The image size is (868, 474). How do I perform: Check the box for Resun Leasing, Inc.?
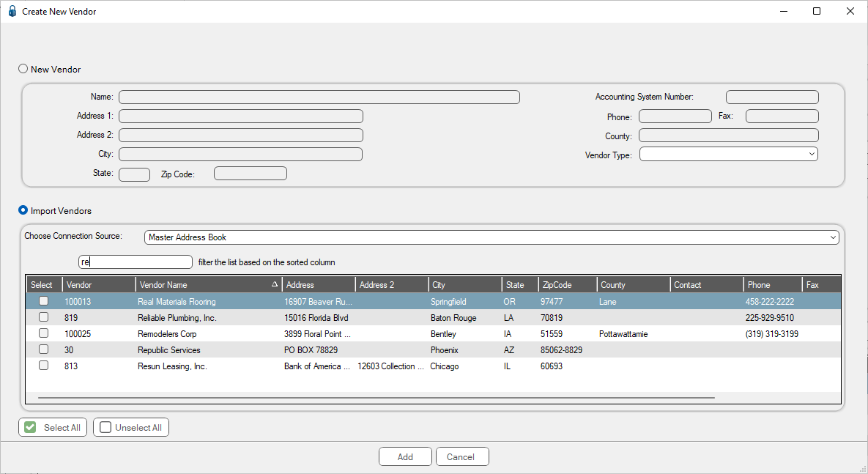[43, 366]
